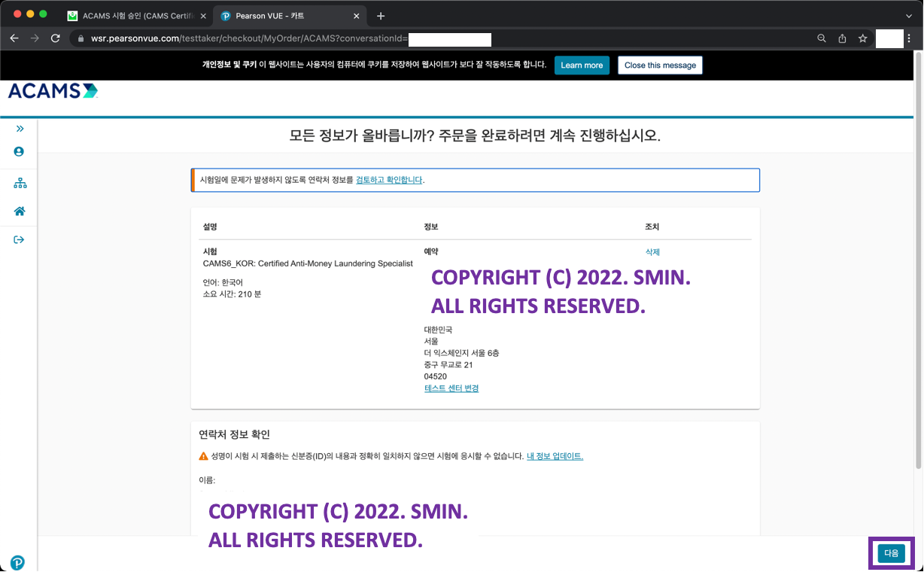Image resolution: width=924 pixels, height=572 pixels.
Task: Click the 연락처 정보 확인 heading
Action: click(x=234, y=434)
